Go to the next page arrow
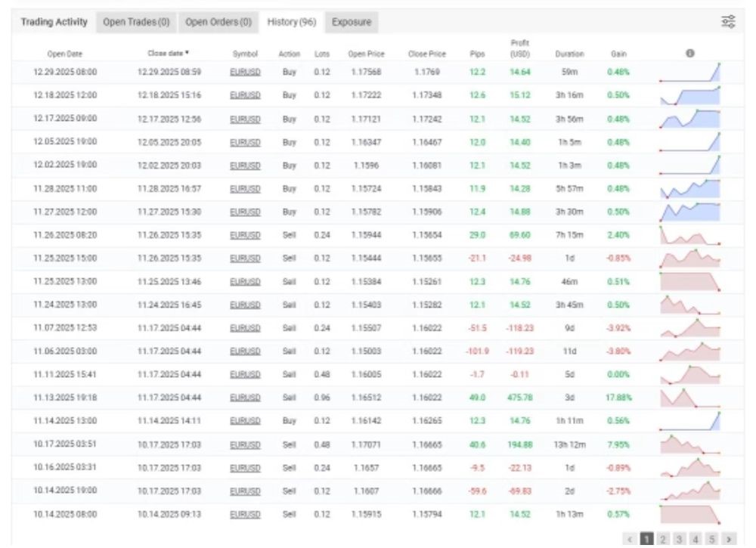 729,539
